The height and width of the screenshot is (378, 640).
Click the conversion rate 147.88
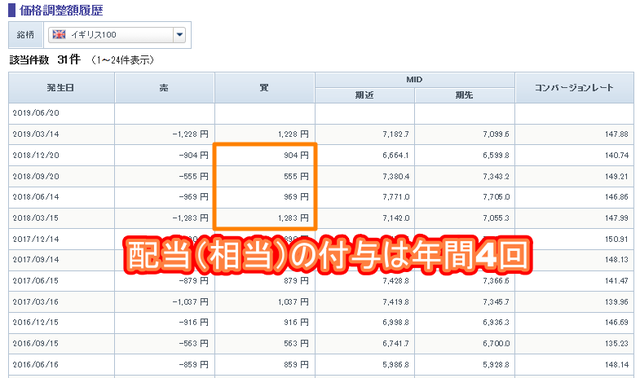[x=616, y=134]
